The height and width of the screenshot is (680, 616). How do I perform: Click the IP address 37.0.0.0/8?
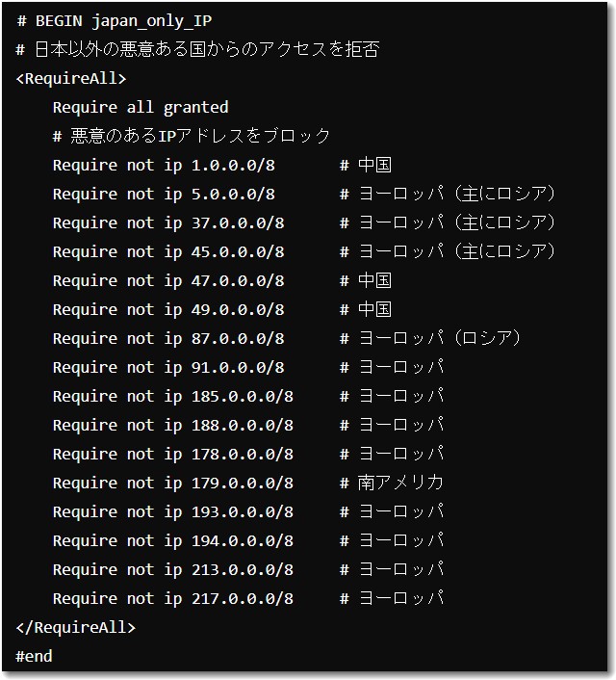coord(238,222)
